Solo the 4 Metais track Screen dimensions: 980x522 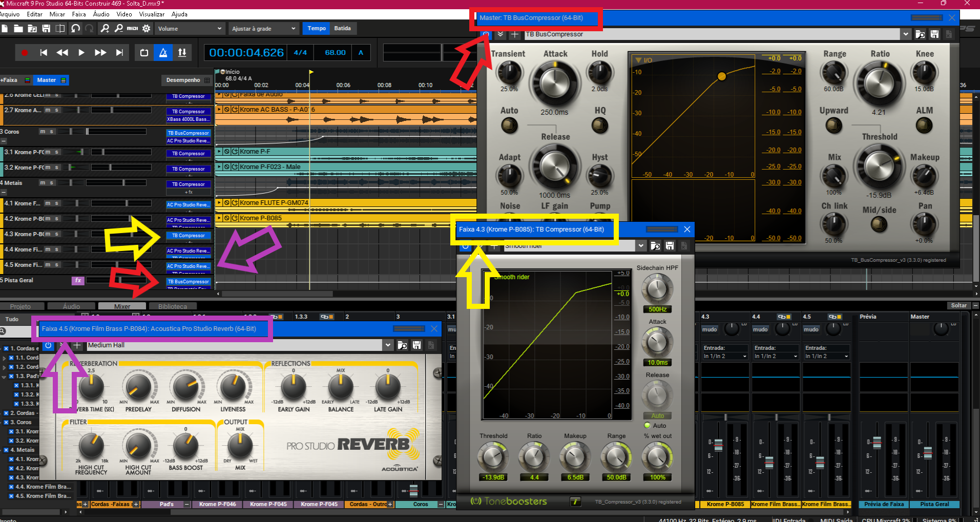click(x=51, y=183)
